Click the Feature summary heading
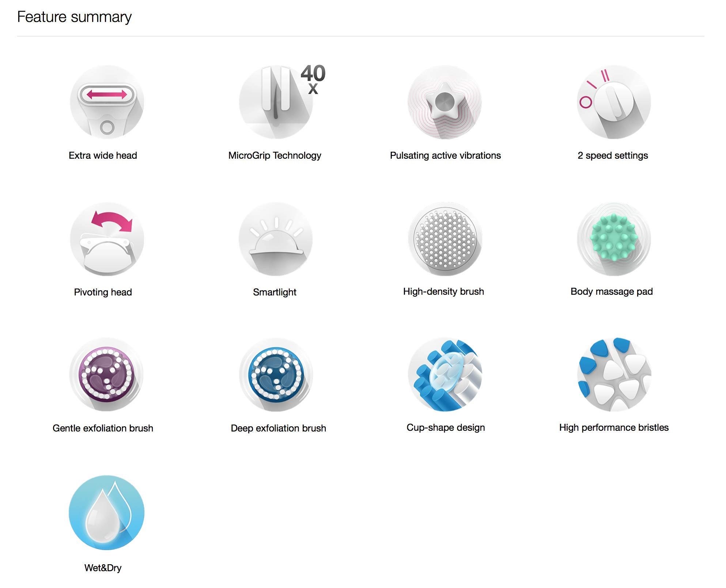The width and height of the screenshot is (726, 588). pyautogui.click(x=74, y=17)
